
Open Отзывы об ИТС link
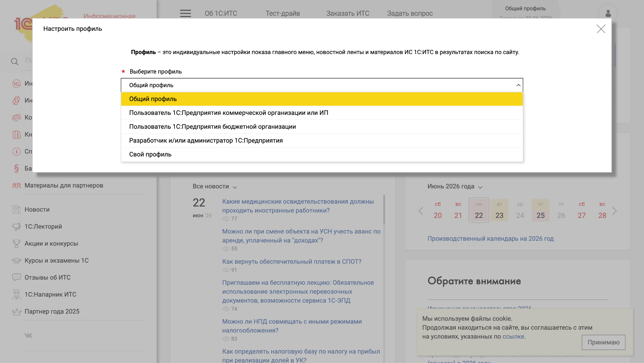(x=47, y=278)
